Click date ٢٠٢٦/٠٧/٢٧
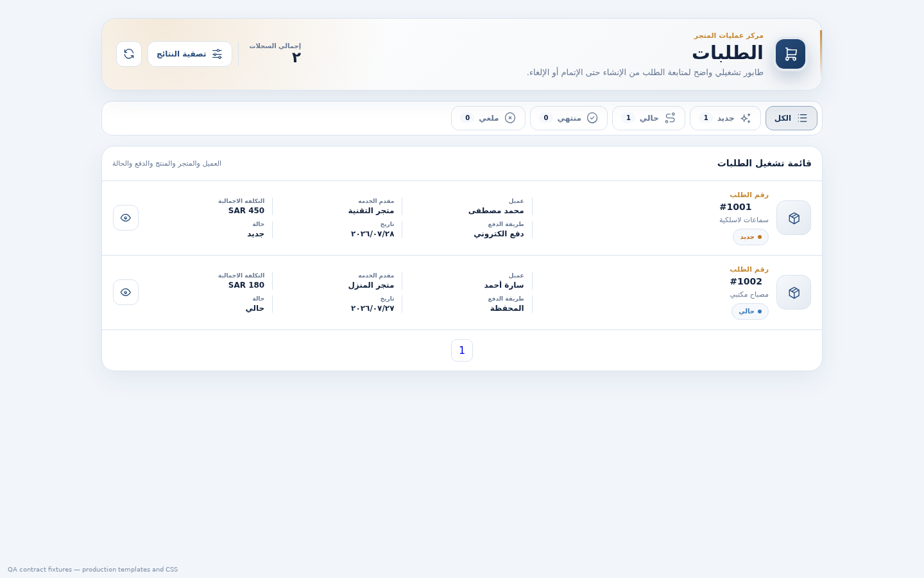Screen dimensions: 924x578 pos(372,308)
